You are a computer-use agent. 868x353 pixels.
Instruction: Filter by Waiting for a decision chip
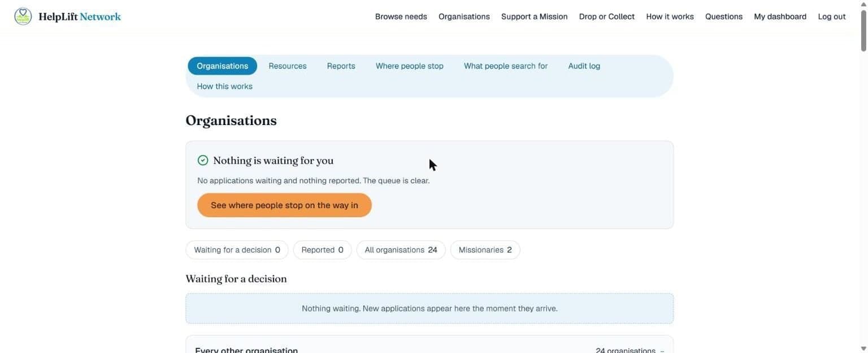pyautogui.click(x=237, y=250)
